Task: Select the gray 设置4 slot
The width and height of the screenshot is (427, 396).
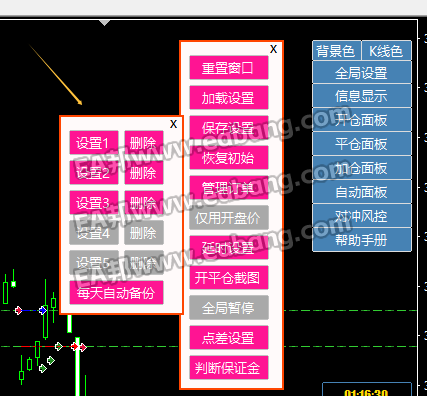Action: coord(94,233)
